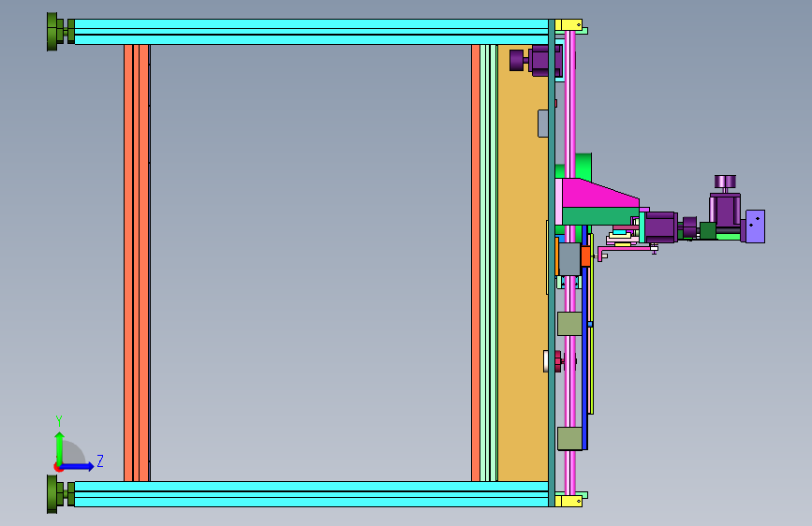Click the red origin ball of the coordinate triad
Viewport: 812px width, 526px height.
[x=58, y=467]
